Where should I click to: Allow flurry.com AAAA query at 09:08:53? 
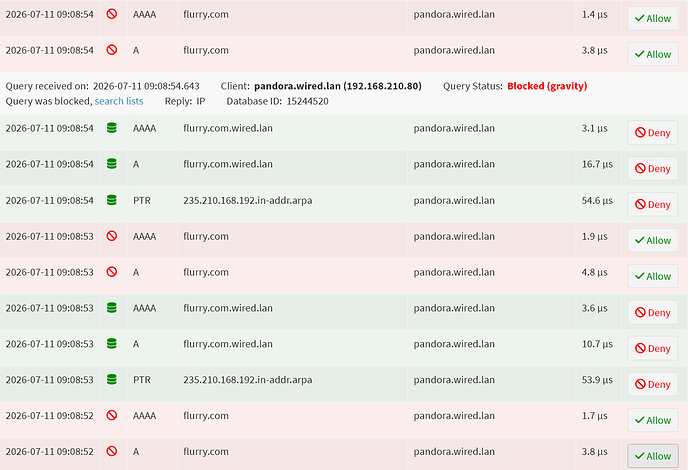coord(653,240)
